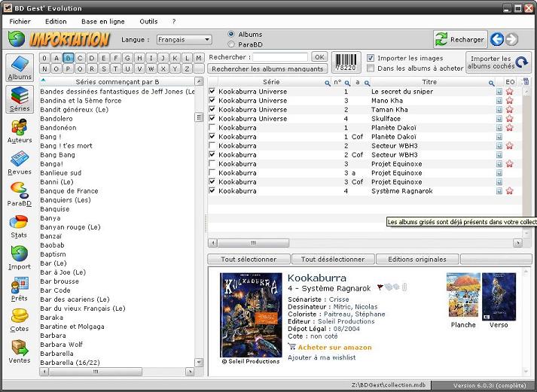537x392 pixels.
Task: Collapse sort arrow of Séries commençant par B
Action: coord(43,81)
